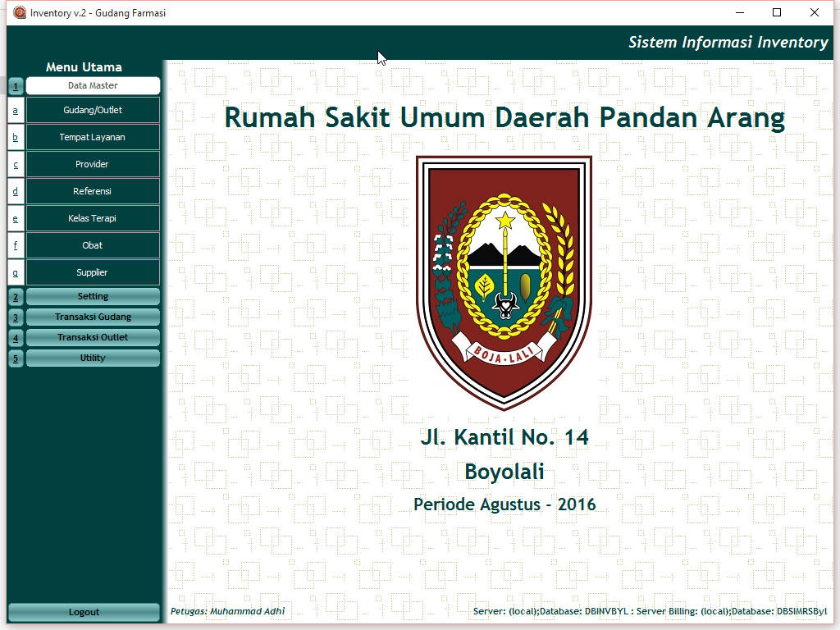Click the 'Boyolali' city label
840x630 pixels.
click(504, 472)
